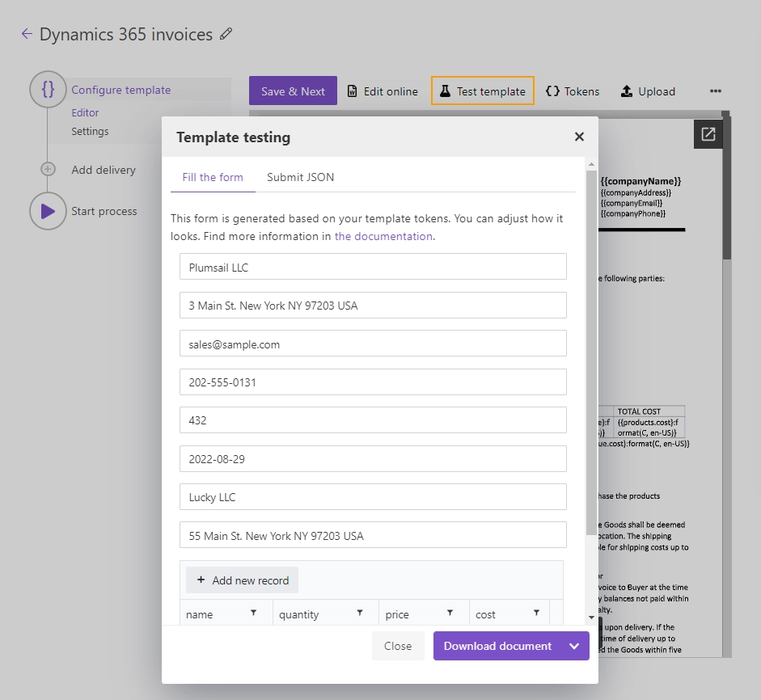This screenshot has width=761, height=700.
Task: Click Download document button
Action: [x=497, y=646]
